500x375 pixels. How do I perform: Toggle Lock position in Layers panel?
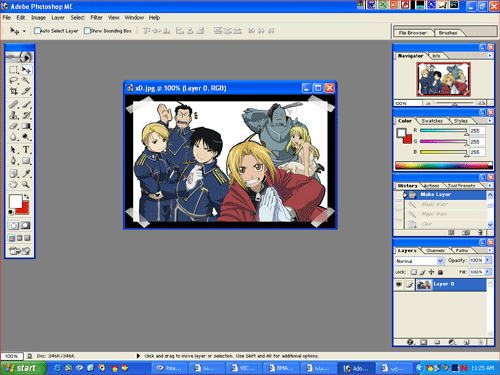(431, 272)
